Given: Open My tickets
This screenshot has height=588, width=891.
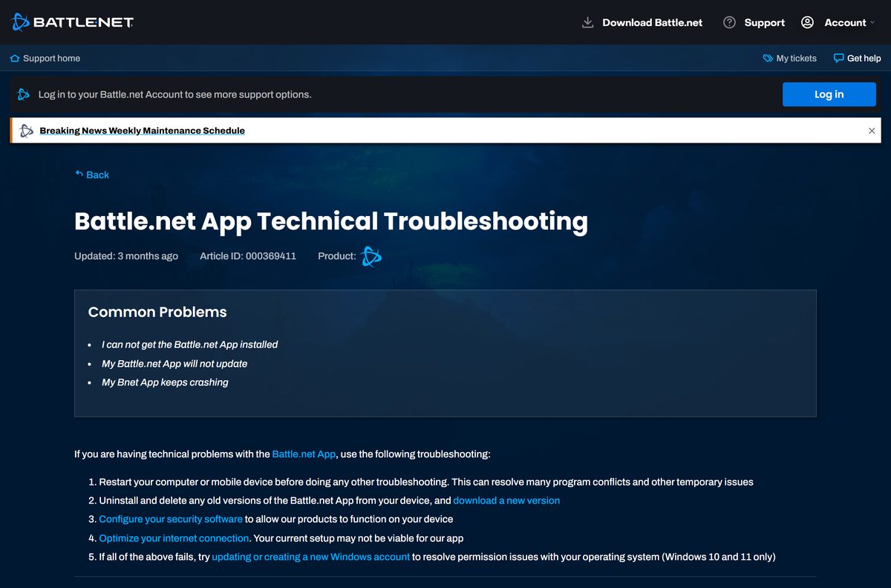Looking at the screenshot, I should [x=796, y=58].
